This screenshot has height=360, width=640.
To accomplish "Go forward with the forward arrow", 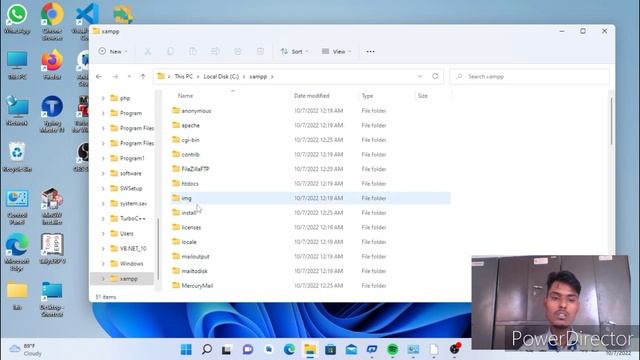I will coord(115,76).
